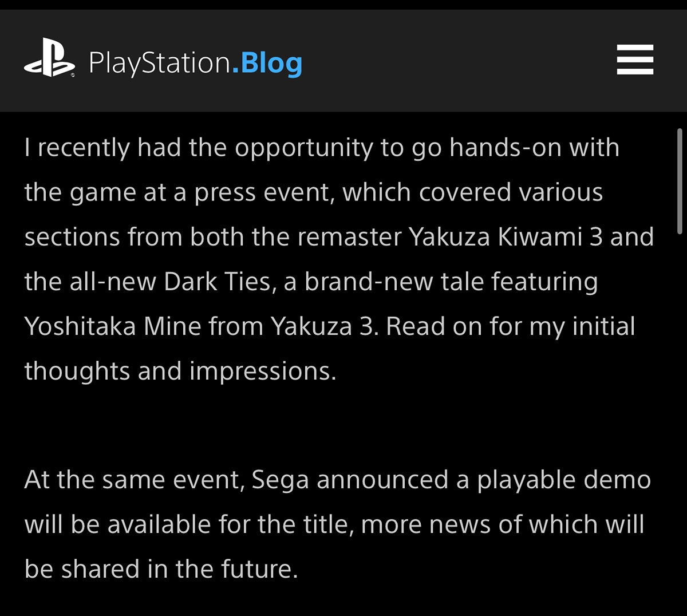This screenshot has width=687, height=616.
Task: Click the phrase "brand-new tale featuring"
Action: [x=451, y=282]
